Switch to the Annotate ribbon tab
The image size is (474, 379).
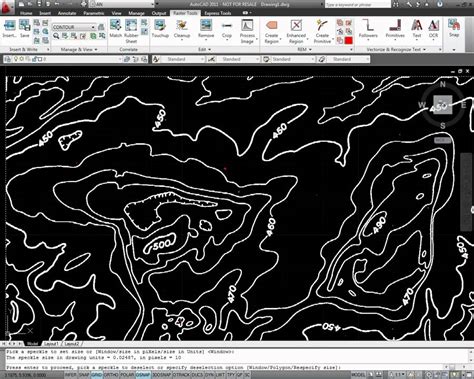coord(67,13)
